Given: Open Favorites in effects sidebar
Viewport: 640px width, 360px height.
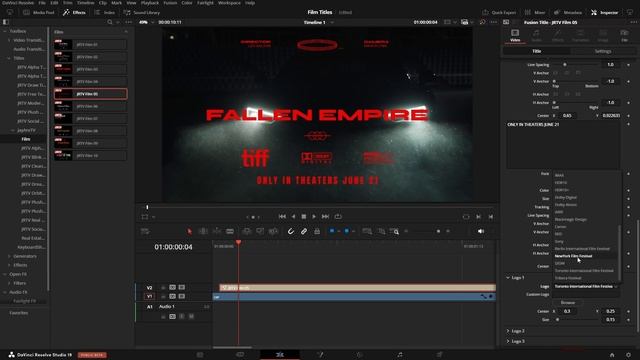Looking at the screenshot, I should 19,313.
